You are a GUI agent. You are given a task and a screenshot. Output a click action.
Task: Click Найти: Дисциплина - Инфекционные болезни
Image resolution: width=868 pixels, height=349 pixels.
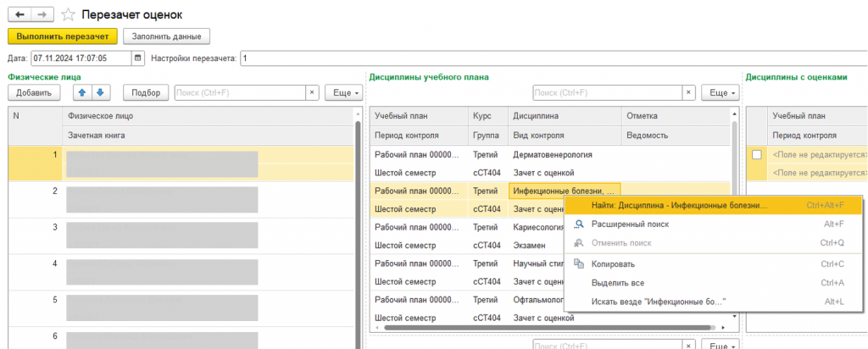678,205
